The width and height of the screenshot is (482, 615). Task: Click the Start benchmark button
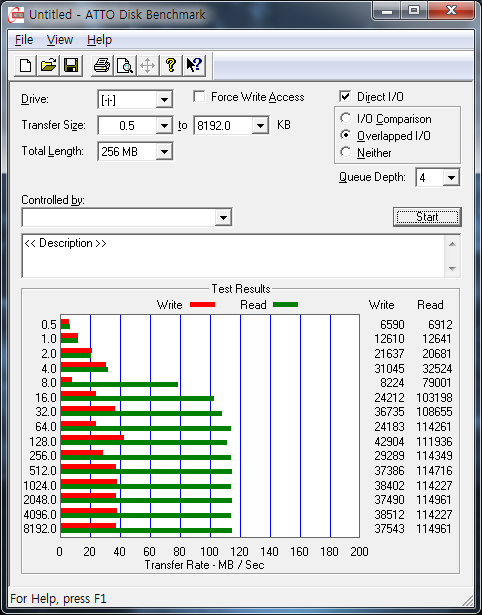click(427, 217)
